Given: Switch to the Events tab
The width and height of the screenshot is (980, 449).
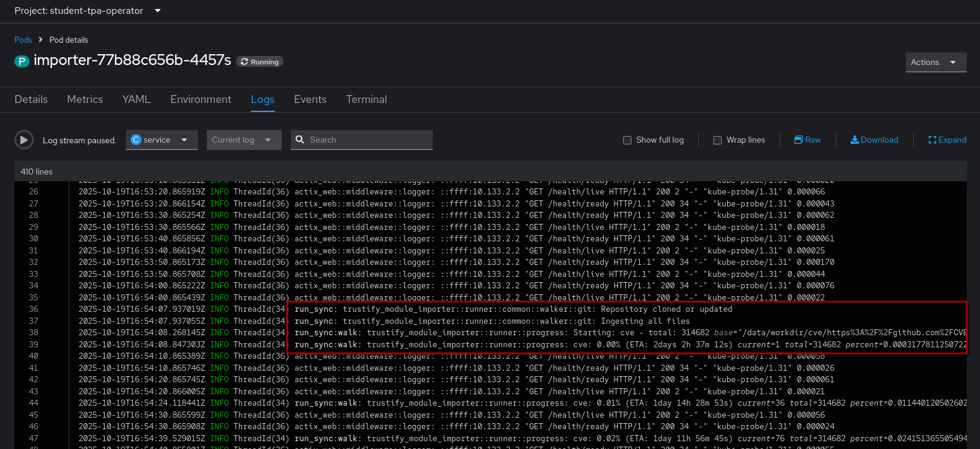Looking at the screenshot, I should 310,99.
